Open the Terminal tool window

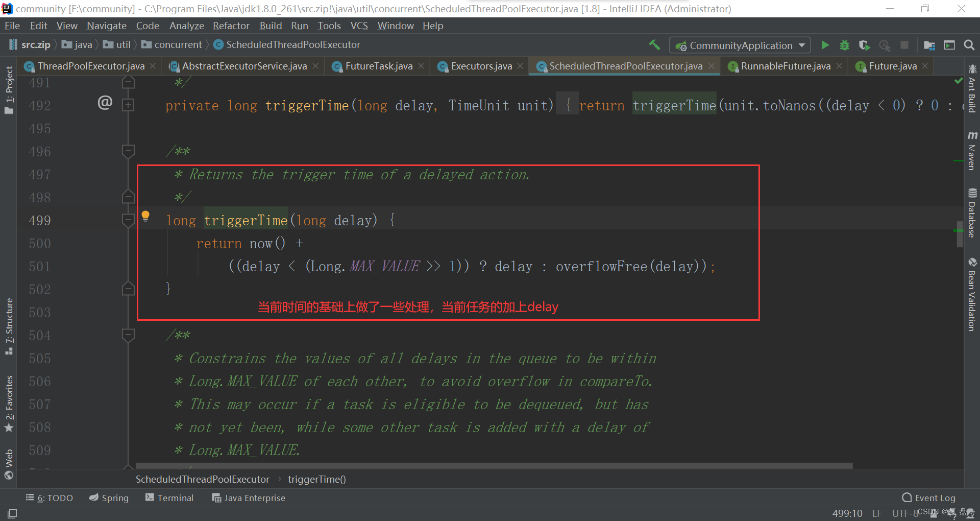(169, 498)
